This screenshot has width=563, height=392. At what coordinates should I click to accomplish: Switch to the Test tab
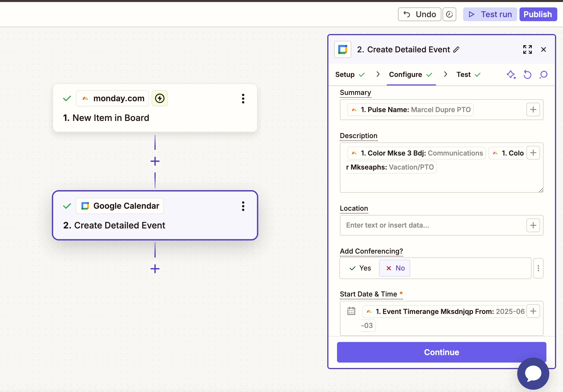pyautogui.click(x=468, y=75)
